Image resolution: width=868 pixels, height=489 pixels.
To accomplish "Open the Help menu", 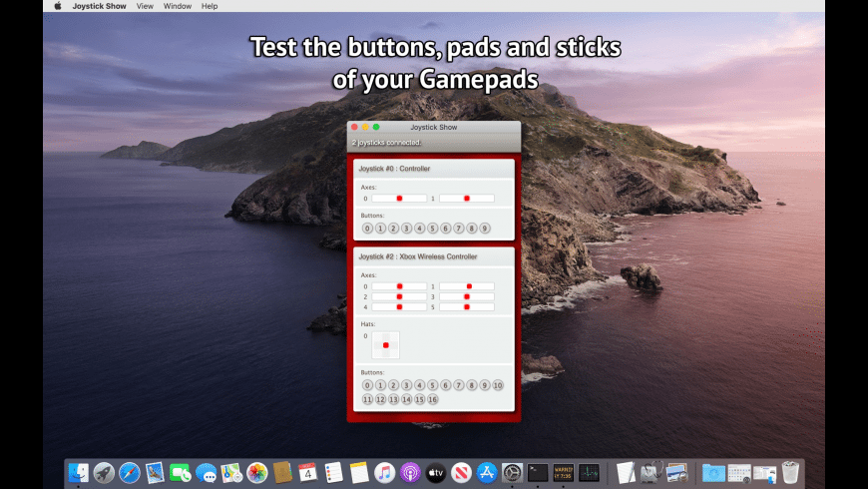I will [x=210, y=6].
